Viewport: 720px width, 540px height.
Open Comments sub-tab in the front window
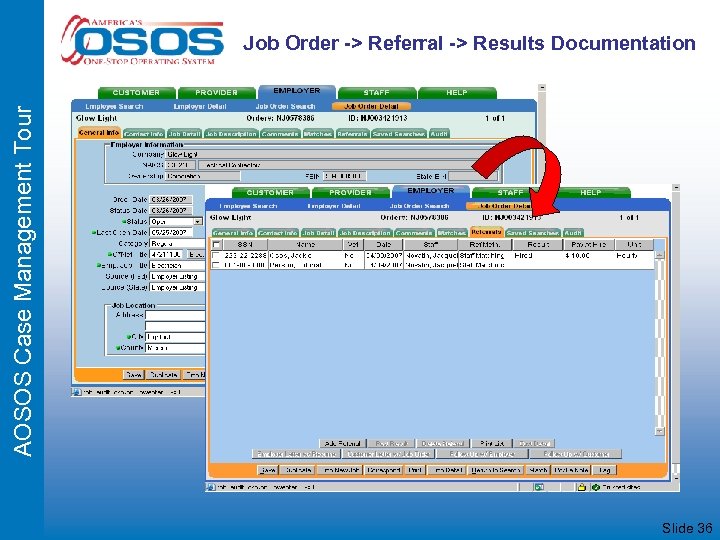(x=414, y=233)
